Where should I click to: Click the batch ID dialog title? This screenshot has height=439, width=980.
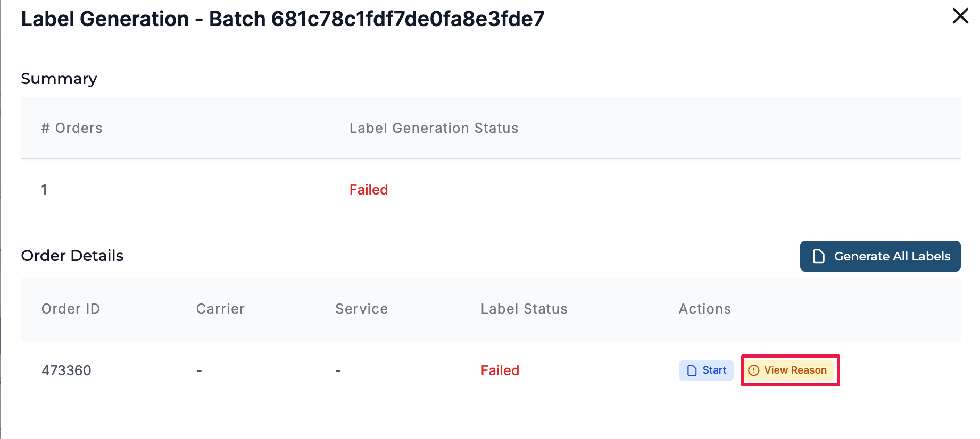[x=283, y=19]
